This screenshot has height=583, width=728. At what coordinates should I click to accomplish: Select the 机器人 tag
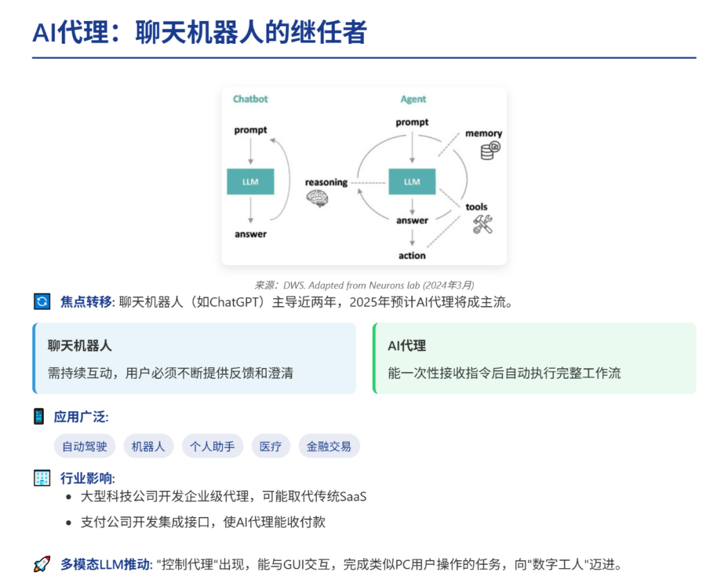coord(148,447)
